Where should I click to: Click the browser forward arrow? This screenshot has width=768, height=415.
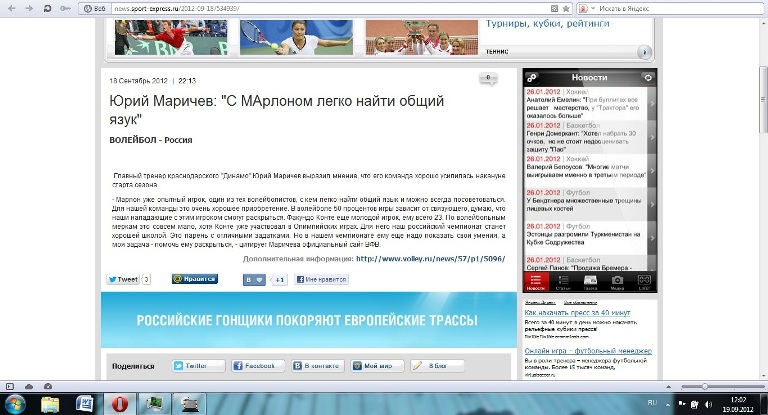(x=30, y=7)
